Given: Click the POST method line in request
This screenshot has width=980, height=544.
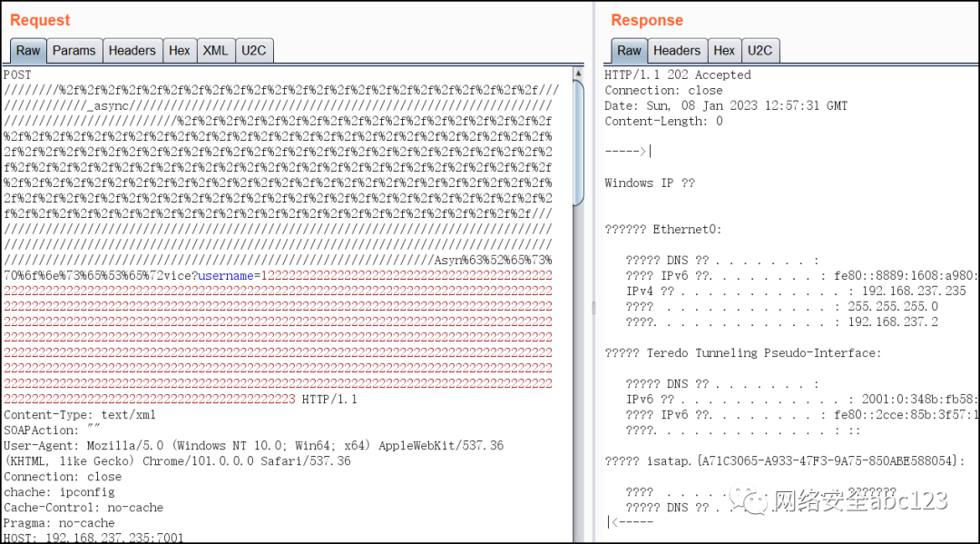Looking at the screenshot, I should 17,75.
